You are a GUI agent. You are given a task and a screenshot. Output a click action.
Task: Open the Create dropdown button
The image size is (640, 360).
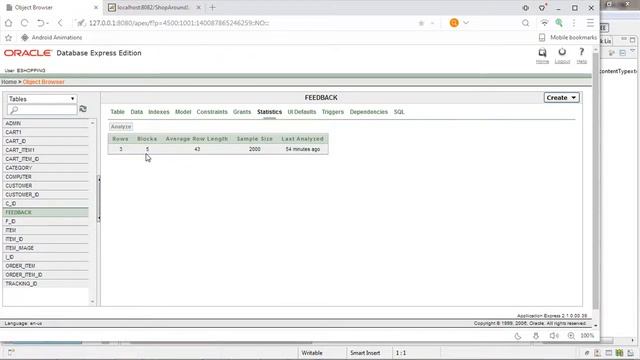pyautogui.click(x=561, y=98)
